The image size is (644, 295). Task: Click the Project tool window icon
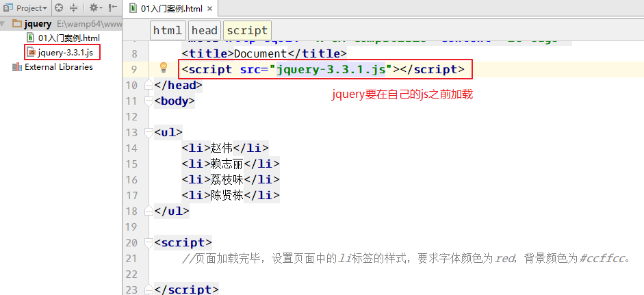pyautogui.click(x=8, y=8)
